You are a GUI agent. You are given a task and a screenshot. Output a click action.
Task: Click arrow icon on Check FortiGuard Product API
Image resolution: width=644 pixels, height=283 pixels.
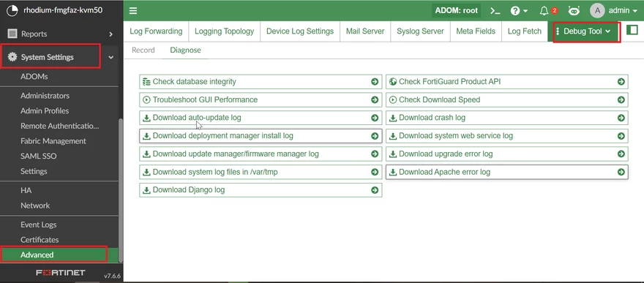[x=621, y=82]
